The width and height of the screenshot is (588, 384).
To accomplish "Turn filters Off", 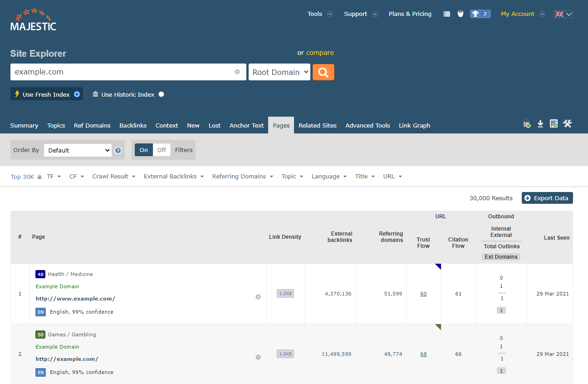I will 162,150.
